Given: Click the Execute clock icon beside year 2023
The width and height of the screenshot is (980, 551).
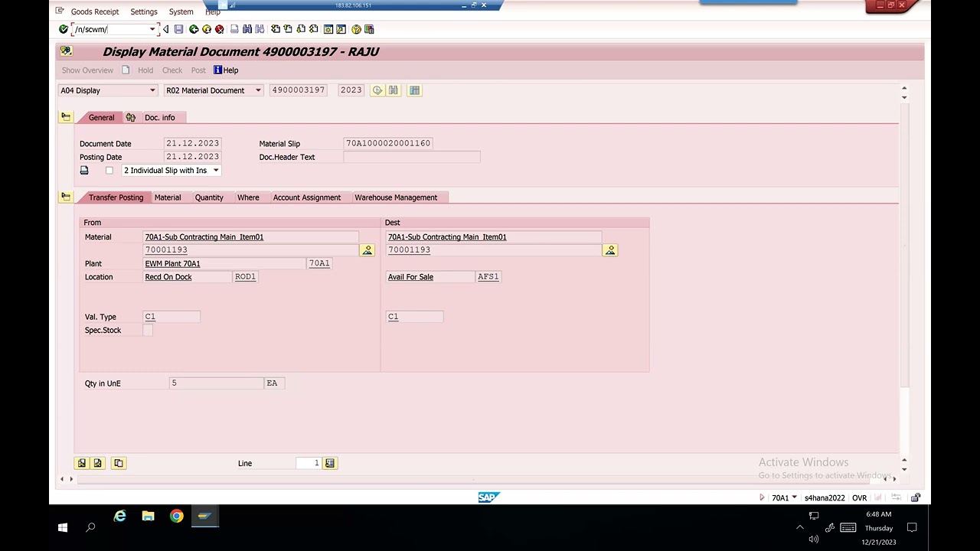Looking at the screenshot, I should 377,90.
